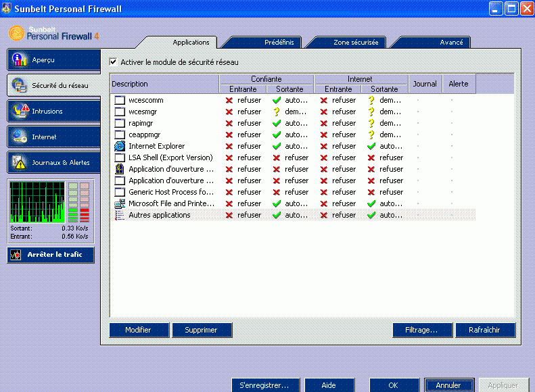Image resolution: width=535 pixels, height=392 pixels.
Task: Click the Rafraîchir button
Action: pos(486,330)
